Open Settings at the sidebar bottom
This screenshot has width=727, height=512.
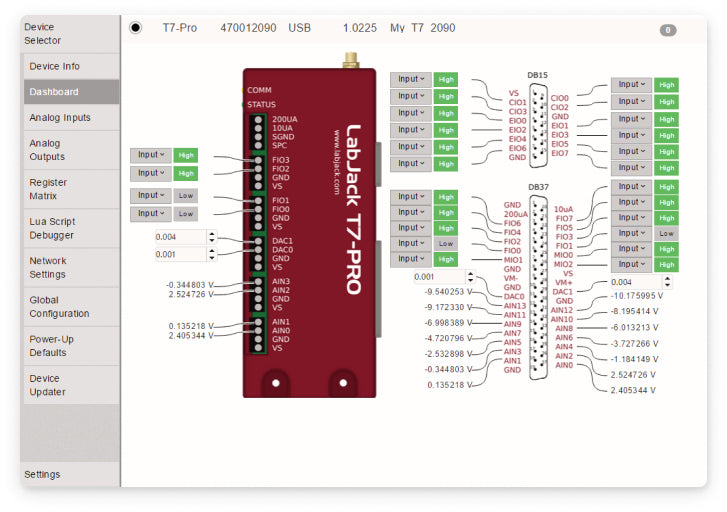pyautogui.click(x=42, y=475)
